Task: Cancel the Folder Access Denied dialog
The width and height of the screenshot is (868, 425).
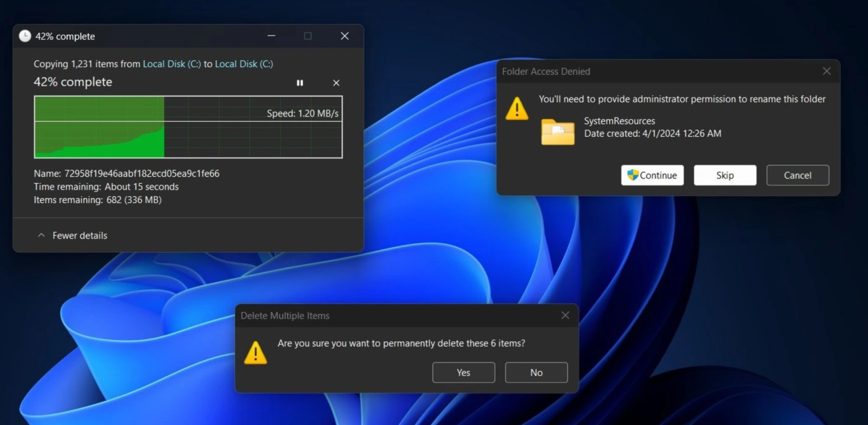Action: coord(797,175)
